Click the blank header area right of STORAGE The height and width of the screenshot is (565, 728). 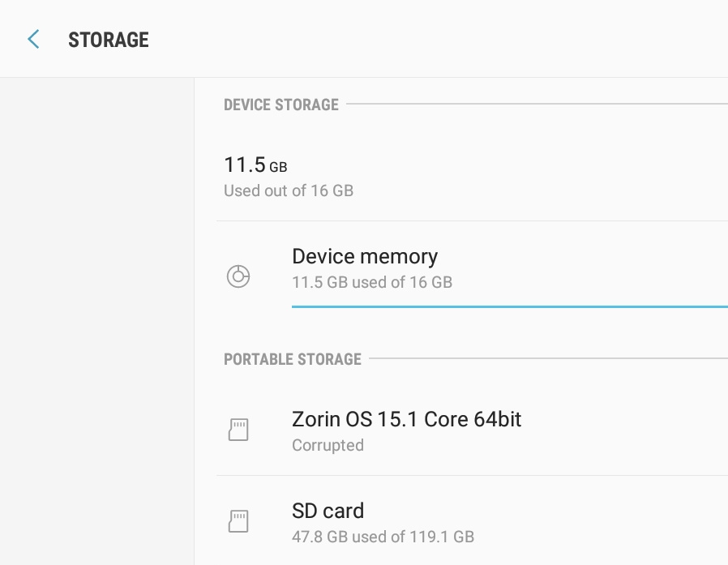[x=446, y=39]
